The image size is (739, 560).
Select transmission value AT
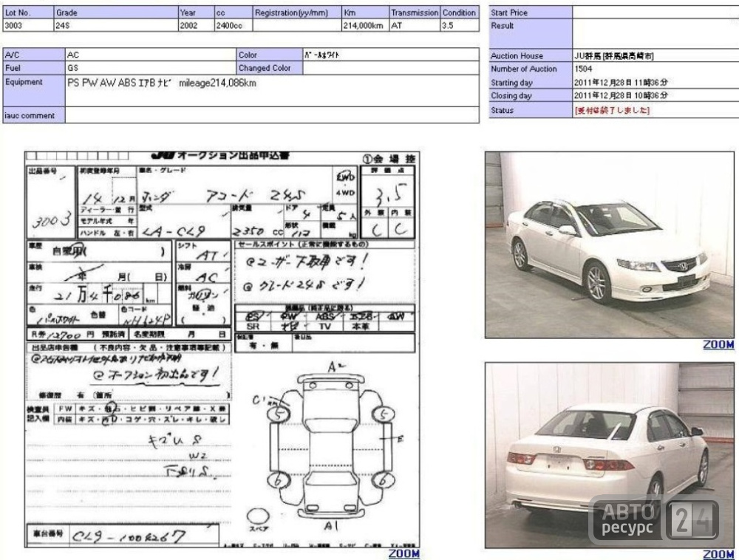pyautogui.click(x=397, y=25)
